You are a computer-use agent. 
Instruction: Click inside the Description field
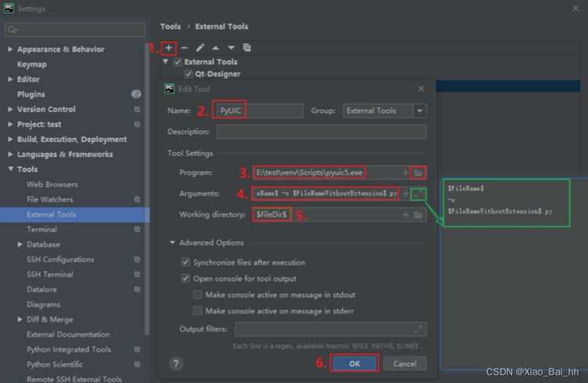click(x=321, y=132)
